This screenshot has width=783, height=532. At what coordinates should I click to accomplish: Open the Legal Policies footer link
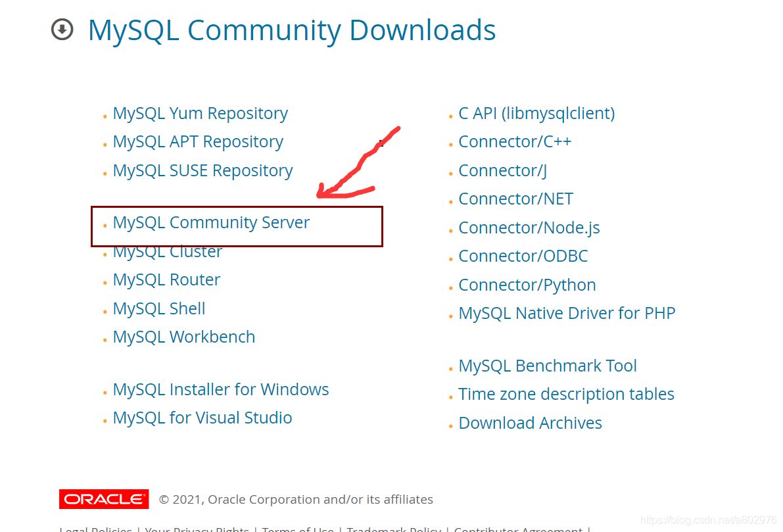click(95, 528)
